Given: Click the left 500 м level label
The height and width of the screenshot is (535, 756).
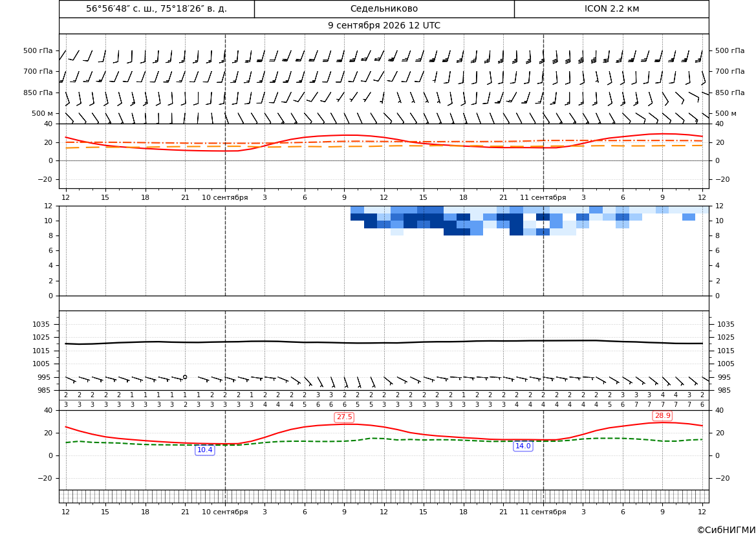Looking at the screenshot, I should click(42, 113).
